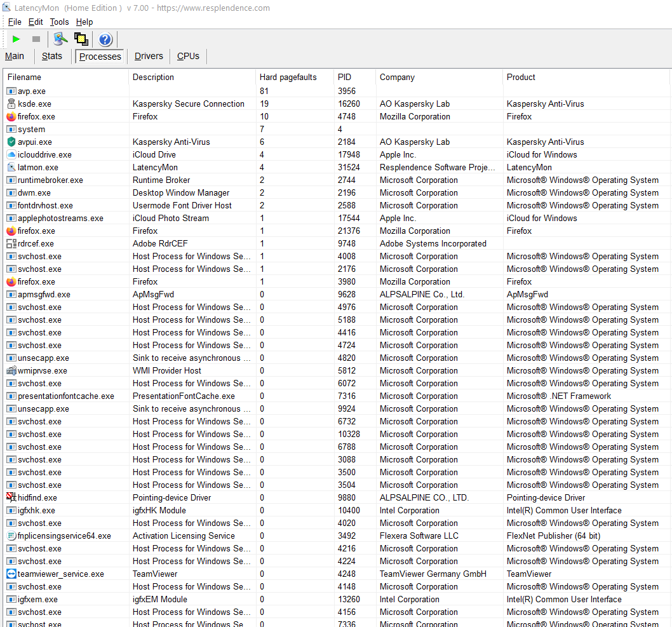Switch to the Stats tab
This screenshot has width=672, height=627.
[52, 56]
